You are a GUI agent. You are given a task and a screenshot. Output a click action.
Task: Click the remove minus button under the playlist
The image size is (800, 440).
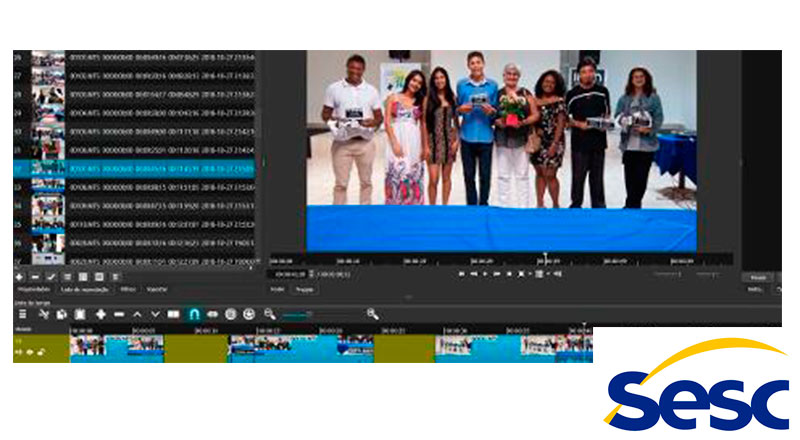pos(35,276)
